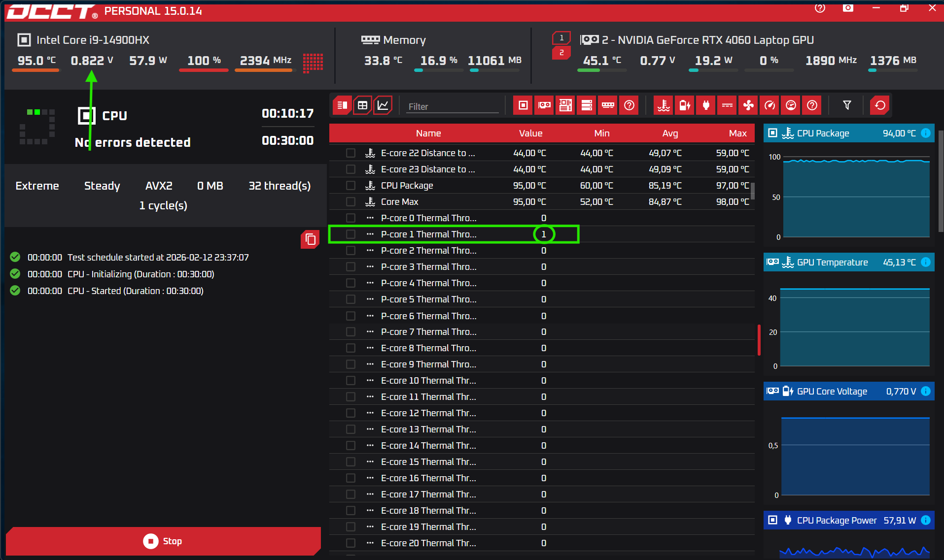This screenshot has height=560, width=944.
Task: Sort the table by the Min column
Action: pyautogui.click(x=602, y=133)
